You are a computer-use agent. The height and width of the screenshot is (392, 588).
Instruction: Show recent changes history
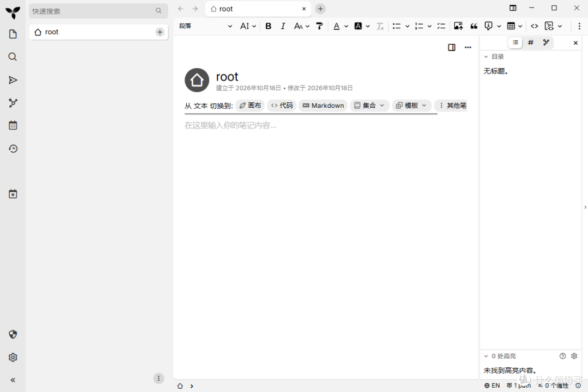tap(13, 149)
